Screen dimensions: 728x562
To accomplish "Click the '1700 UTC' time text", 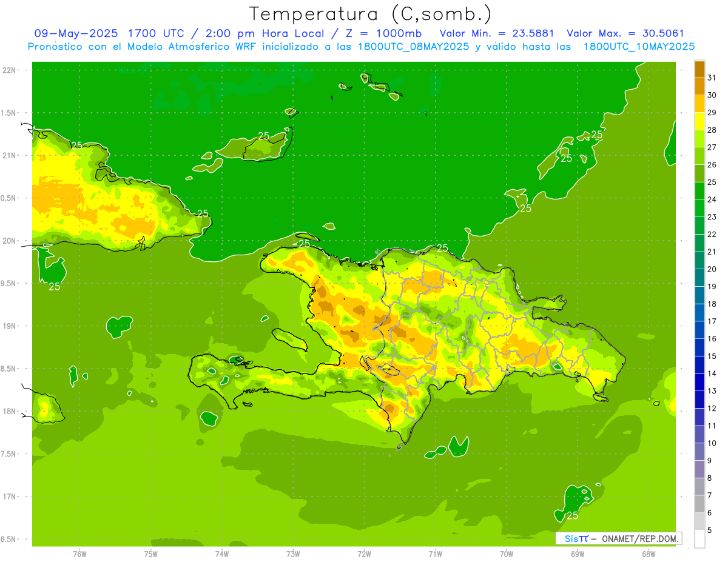I will point(157,33).
